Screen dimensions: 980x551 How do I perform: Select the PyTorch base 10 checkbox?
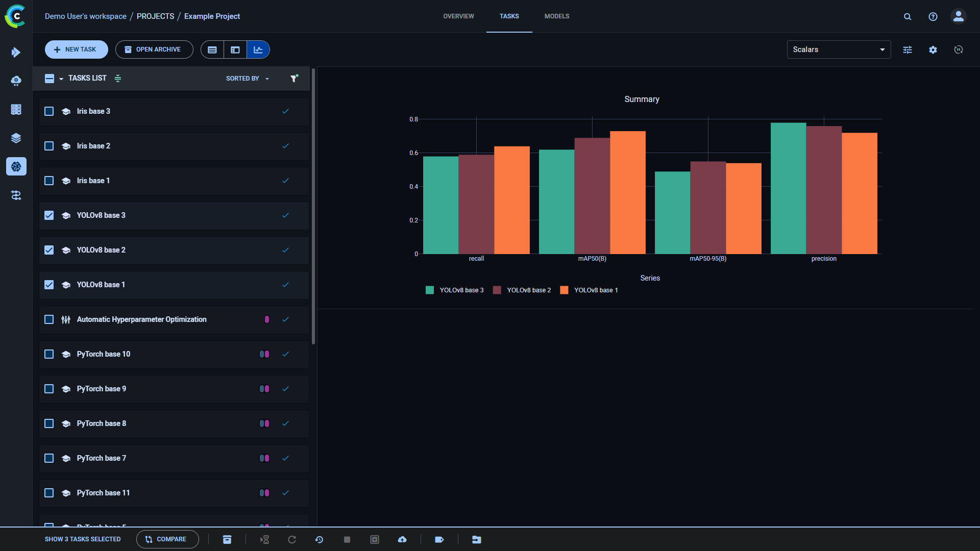(x=49, y=354)
